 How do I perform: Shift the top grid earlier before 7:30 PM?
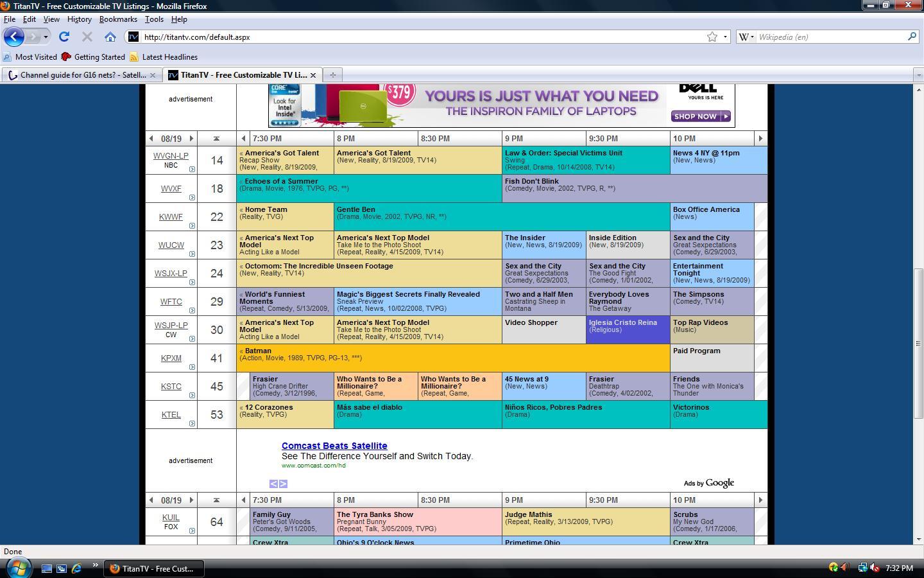coord(243,138)
